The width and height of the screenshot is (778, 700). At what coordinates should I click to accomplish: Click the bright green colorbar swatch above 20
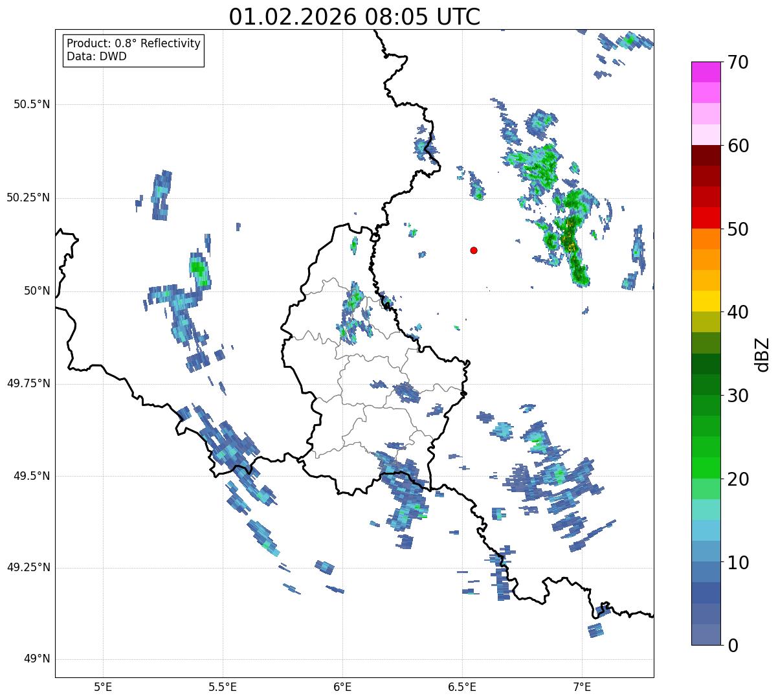point(706,468)
